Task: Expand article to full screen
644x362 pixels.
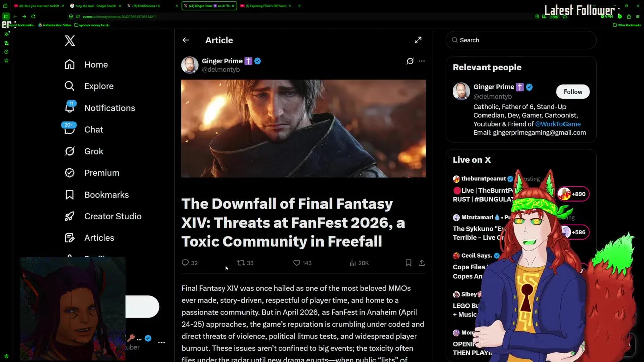Action: tap(418, 40)
